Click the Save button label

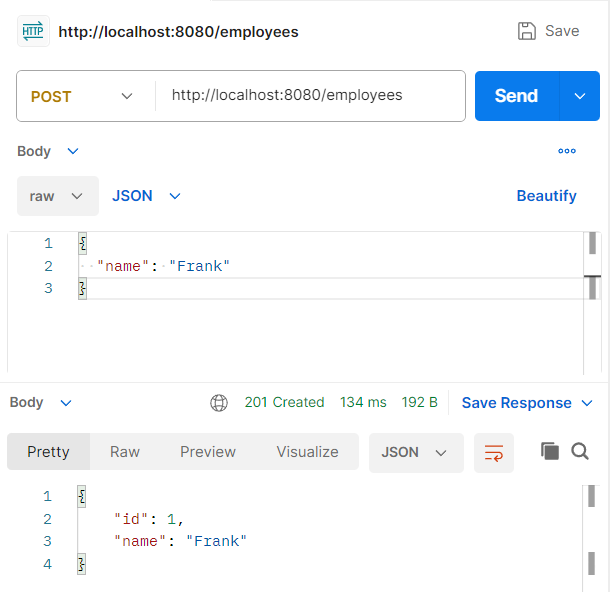click(562, 31)
